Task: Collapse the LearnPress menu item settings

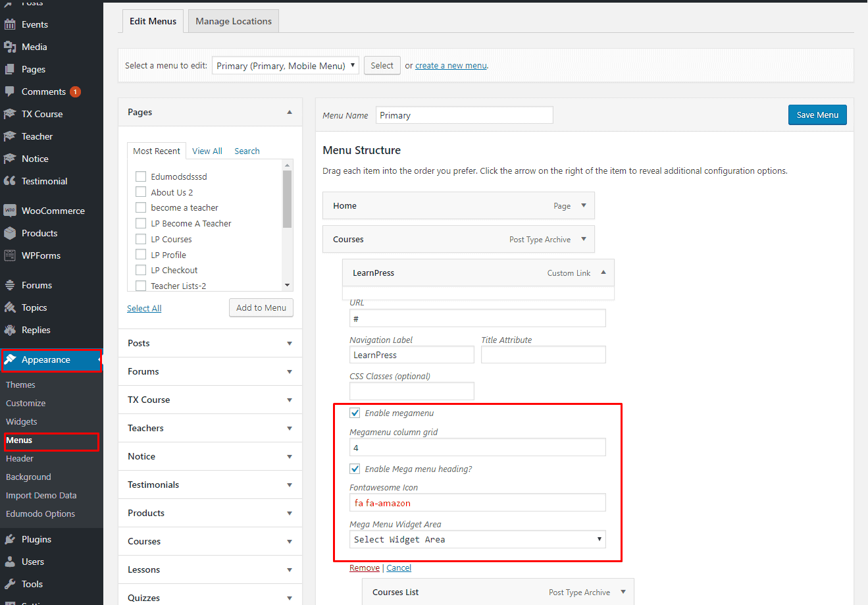Action: point(603,273)
